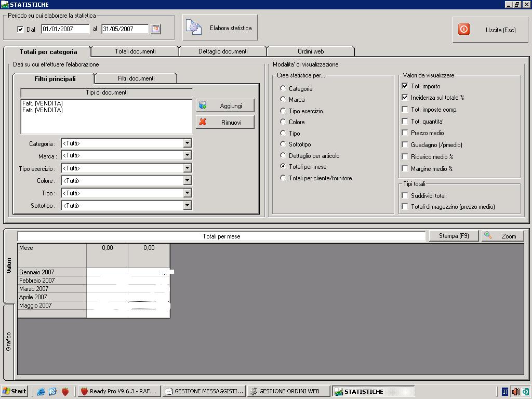
Task: Select the Sottotipo radio option
Action: pos(283,144)
